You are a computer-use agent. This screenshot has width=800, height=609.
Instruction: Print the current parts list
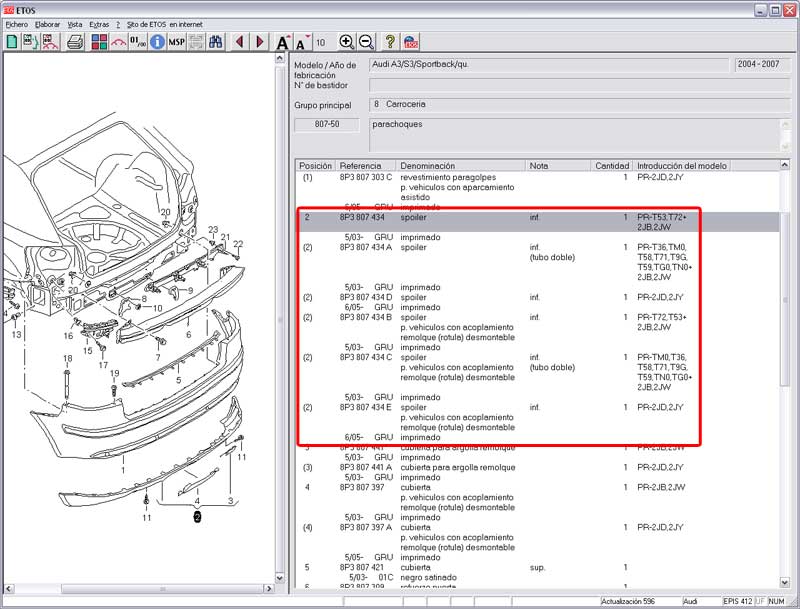pyautogui.click(x=75, y=42)
